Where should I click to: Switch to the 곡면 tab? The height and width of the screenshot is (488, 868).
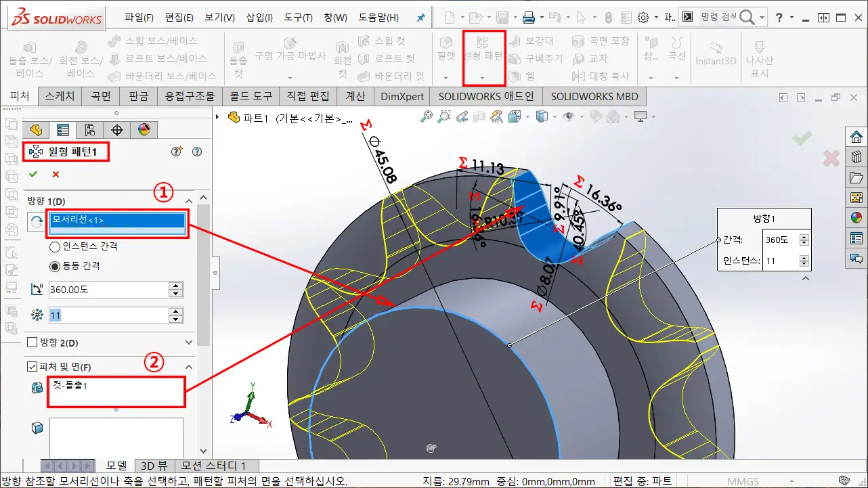(101, 96)
